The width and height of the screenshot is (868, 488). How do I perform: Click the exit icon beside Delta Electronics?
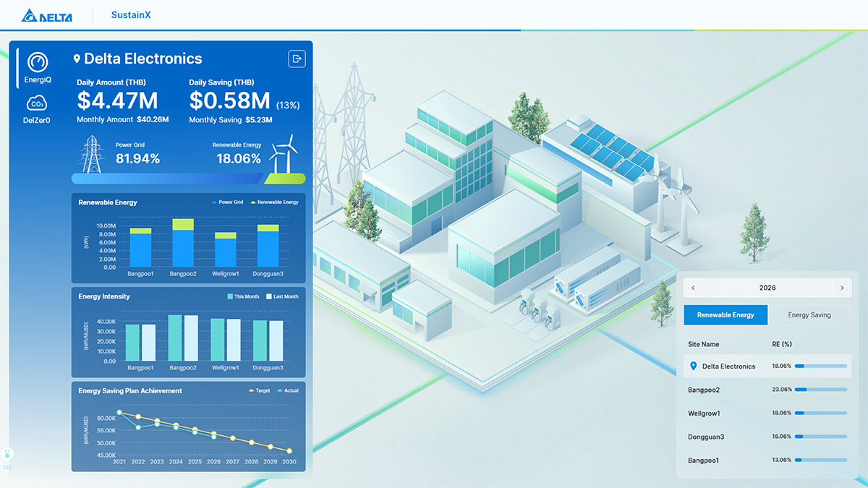pyautogui.click(x=297, y=59)
